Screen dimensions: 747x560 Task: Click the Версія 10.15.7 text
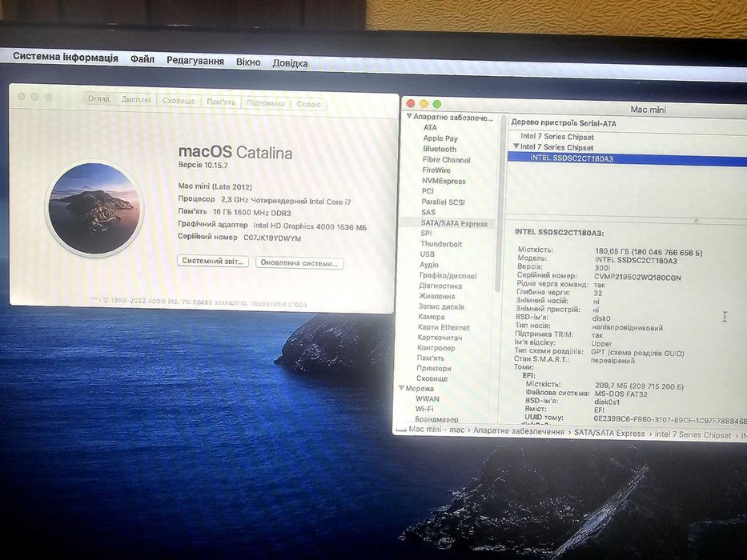pos(203,166)
